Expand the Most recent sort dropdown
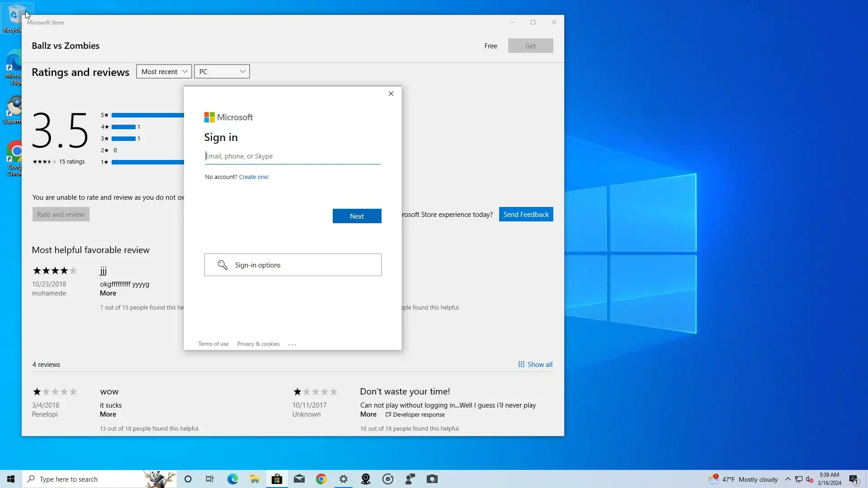 164,71
